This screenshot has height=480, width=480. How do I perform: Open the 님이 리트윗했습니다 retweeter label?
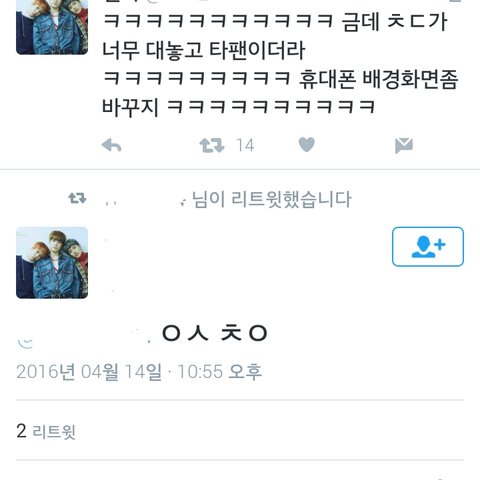coord(272,199)
